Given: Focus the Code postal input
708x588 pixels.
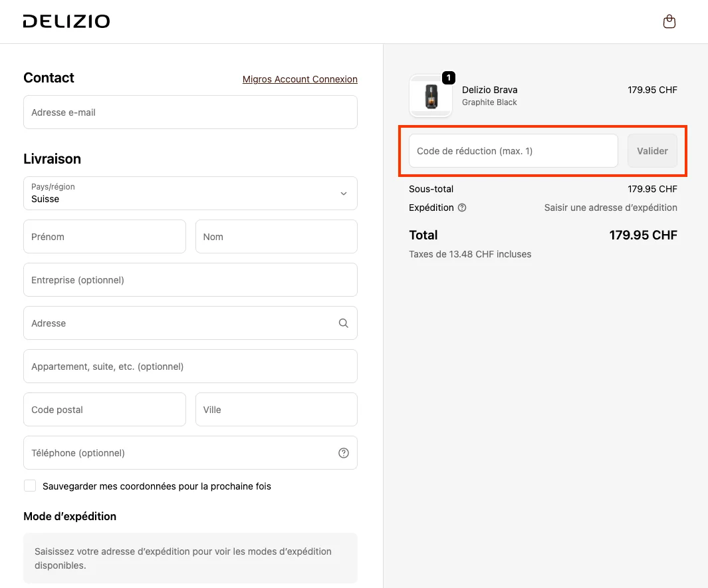Looking at the screenshot, I should [104, 409].
